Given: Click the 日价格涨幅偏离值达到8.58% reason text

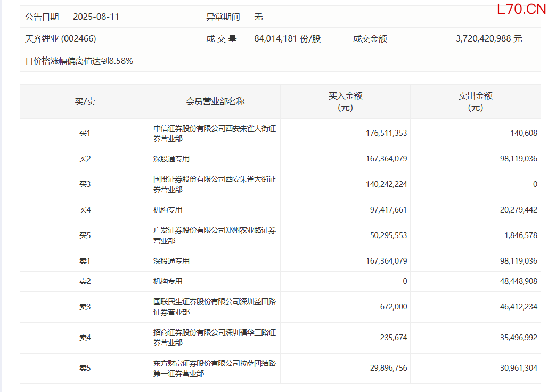Looking at the screenshot, I should tap(79, 61).
